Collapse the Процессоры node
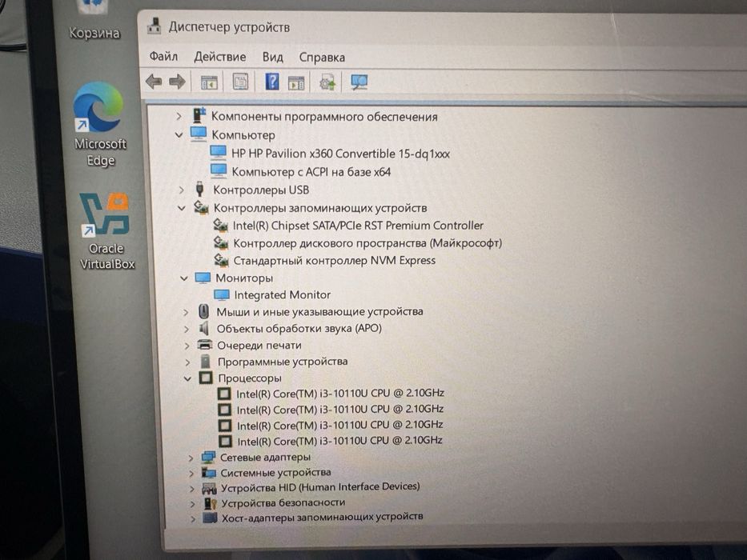This screenshot has height=560, width=747. (187, 378)
